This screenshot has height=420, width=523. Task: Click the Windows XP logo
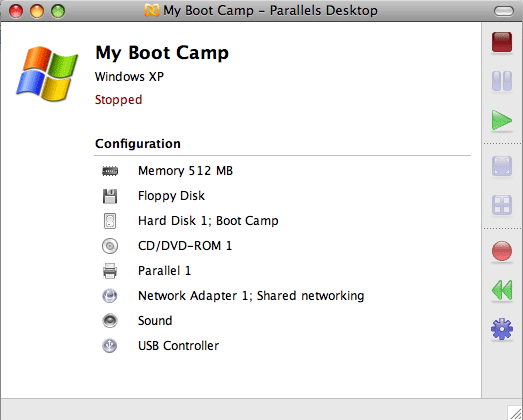tap(47, 74)
